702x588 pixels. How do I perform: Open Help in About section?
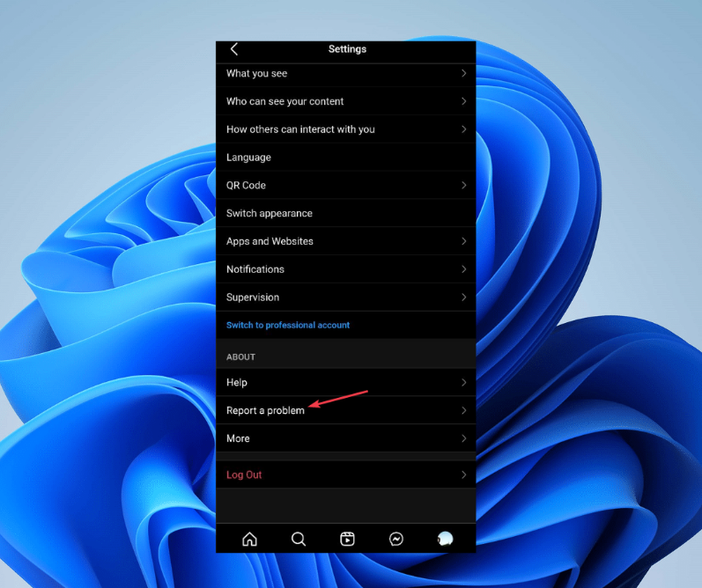[345, 382]
